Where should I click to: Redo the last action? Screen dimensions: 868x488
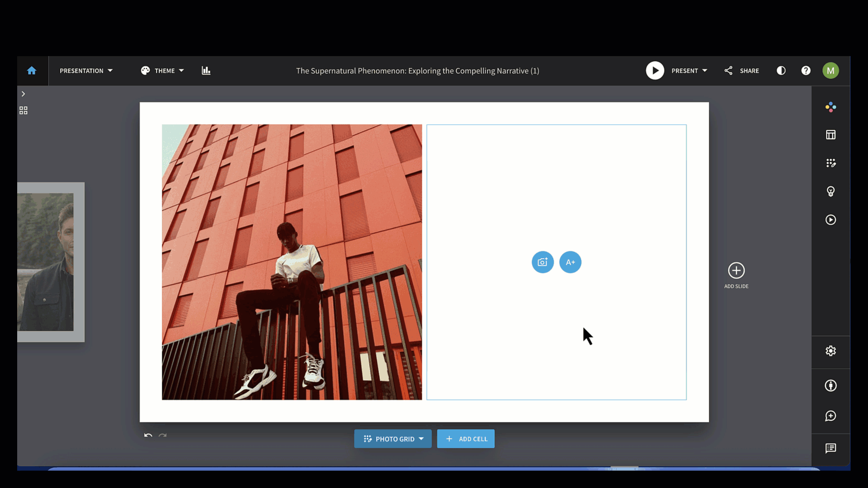click(x=163, y=435)
